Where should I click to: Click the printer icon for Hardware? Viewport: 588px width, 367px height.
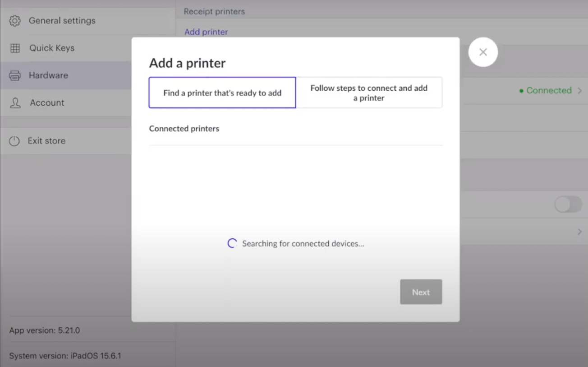pyautogui.click(x=15, y=75)
